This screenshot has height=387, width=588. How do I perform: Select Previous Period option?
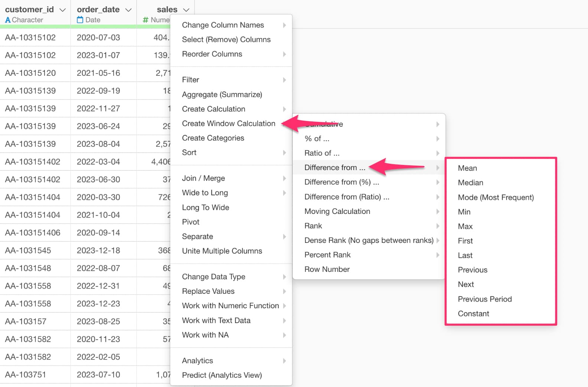tap(501, 299)
